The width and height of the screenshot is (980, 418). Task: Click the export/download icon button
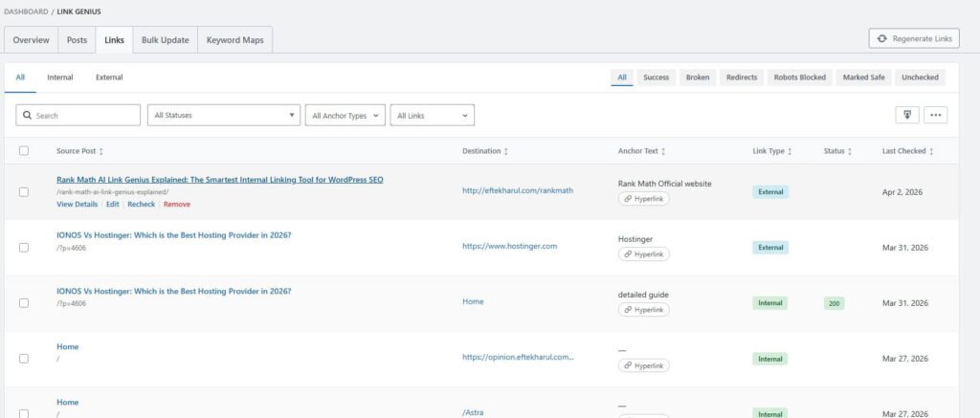(x=907, y=115)
